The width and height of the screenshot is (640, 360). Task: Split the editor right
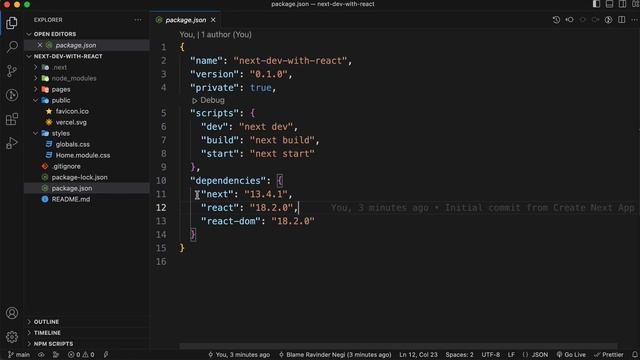(x=622, y=20)
